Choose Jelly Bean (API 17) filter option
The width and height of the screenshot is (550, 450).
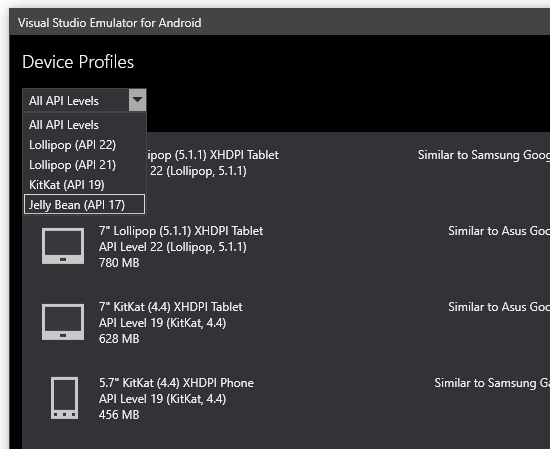(x=84, y=204)
